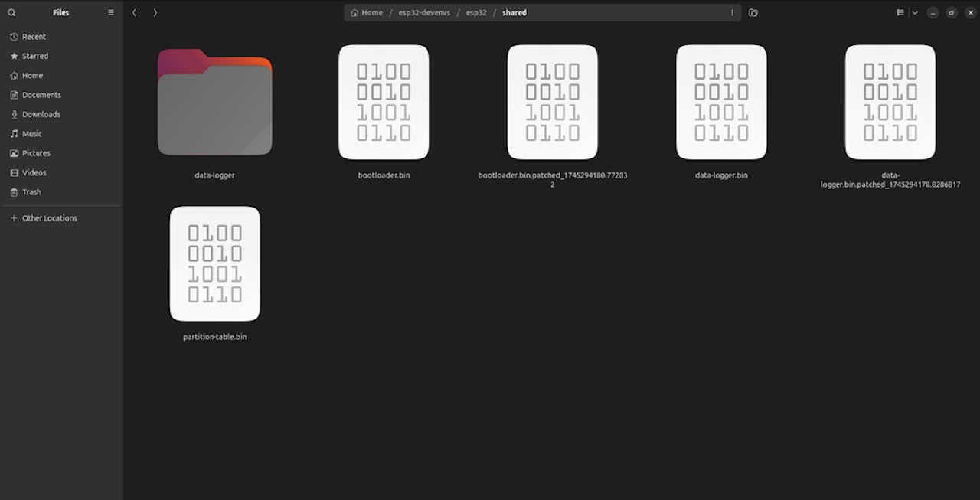
Task: Click the data-logger folder name label
Action: tap(215, 175)
